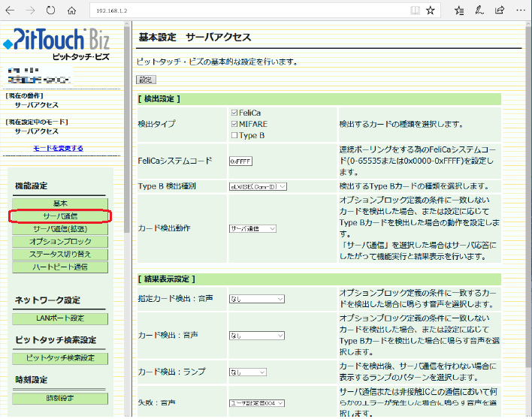Open the LANポート設定 menu item
The image size is (532, 419).
pyautogui.click(x=60, y=318)
